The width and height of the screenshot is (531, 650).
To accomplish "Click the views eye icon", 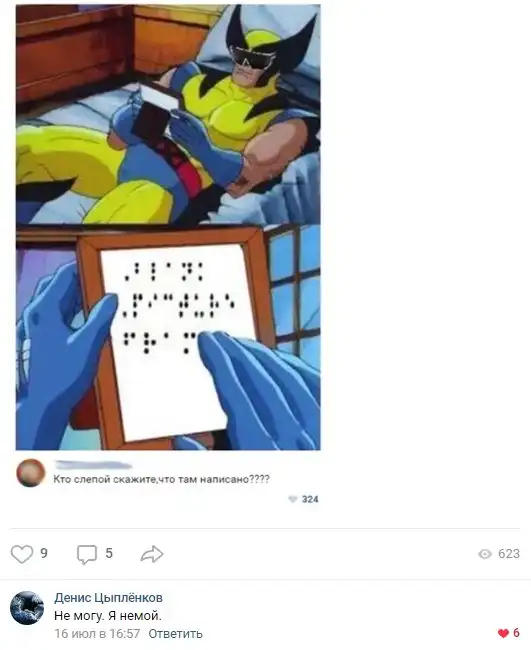I will (x=485, y=554).
